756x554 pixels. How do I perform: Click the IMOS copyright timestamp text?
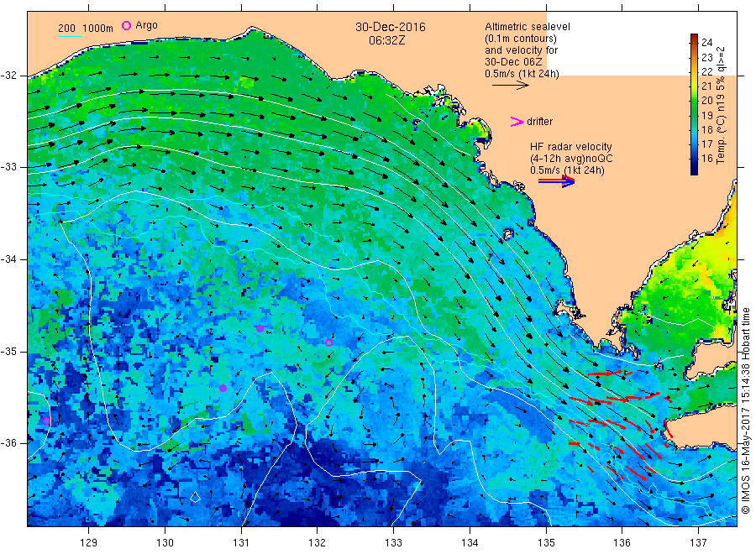(x=746, y=410)
